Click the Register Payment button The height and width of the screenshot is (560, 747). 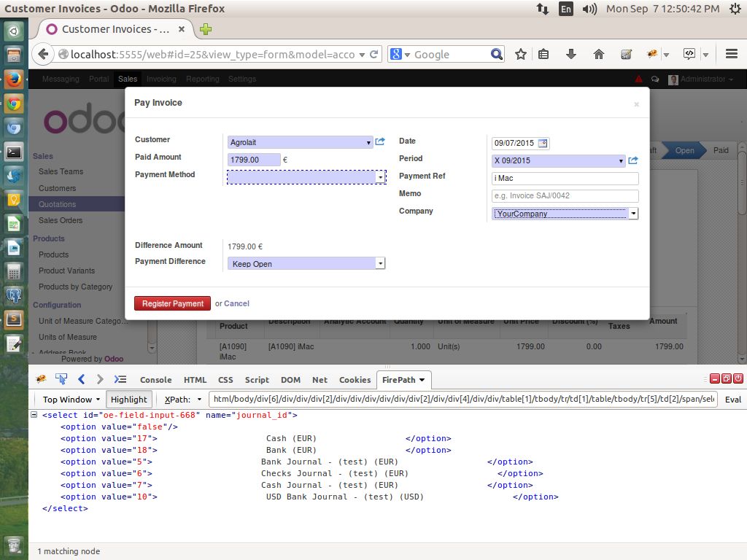tap(172, 303)
